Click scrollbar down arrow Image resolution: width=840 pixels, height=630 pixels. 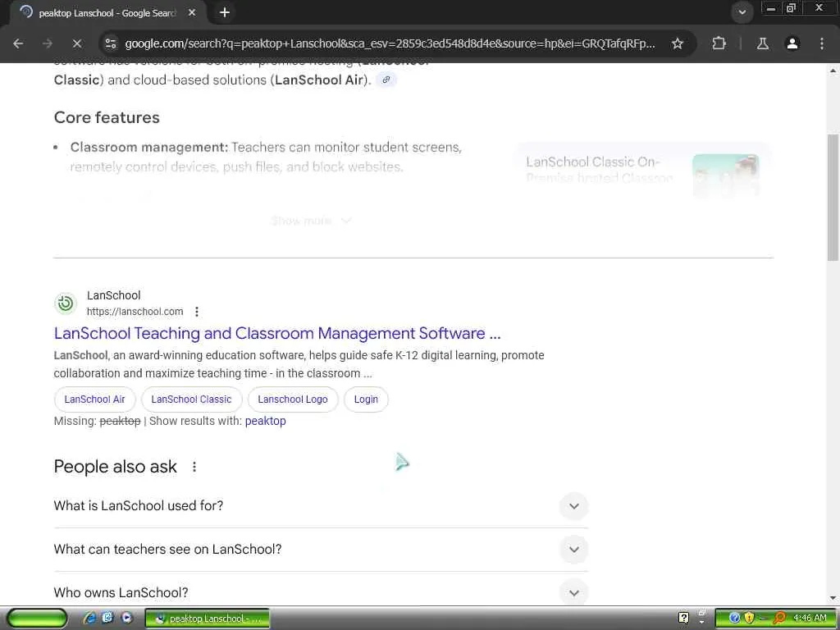tap(833, 598)
